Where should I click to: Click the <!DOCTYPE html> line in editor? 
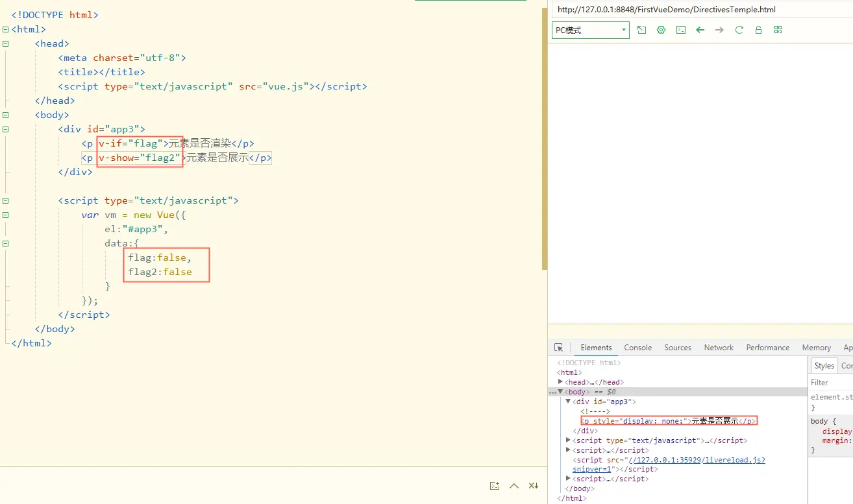tap(55, 15)
